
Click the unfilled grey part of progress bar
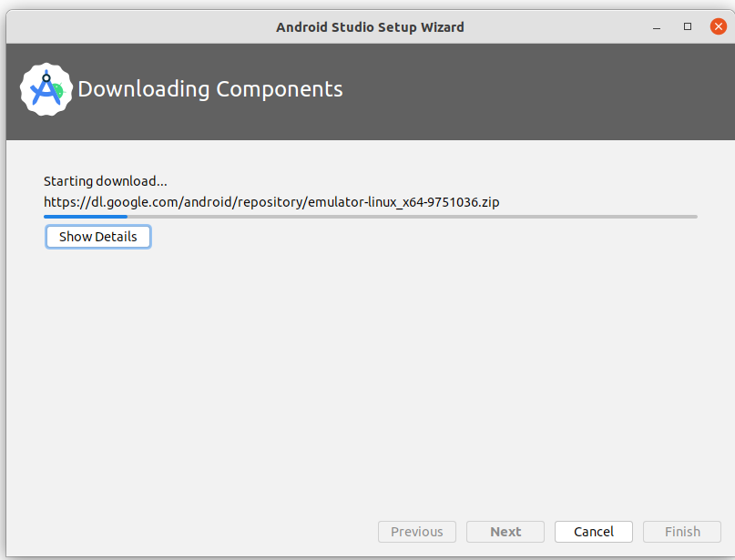[x=410, y=217]
